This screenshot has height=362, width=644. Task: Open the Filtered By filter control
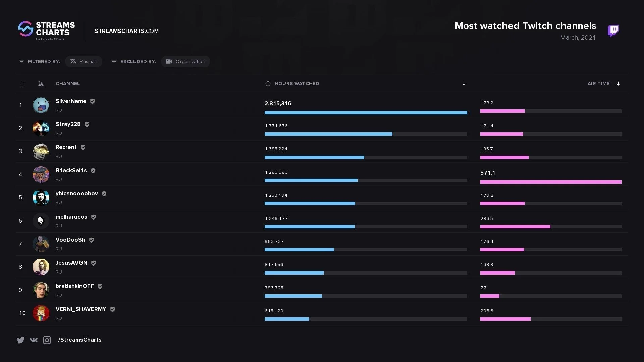(39, 62)
